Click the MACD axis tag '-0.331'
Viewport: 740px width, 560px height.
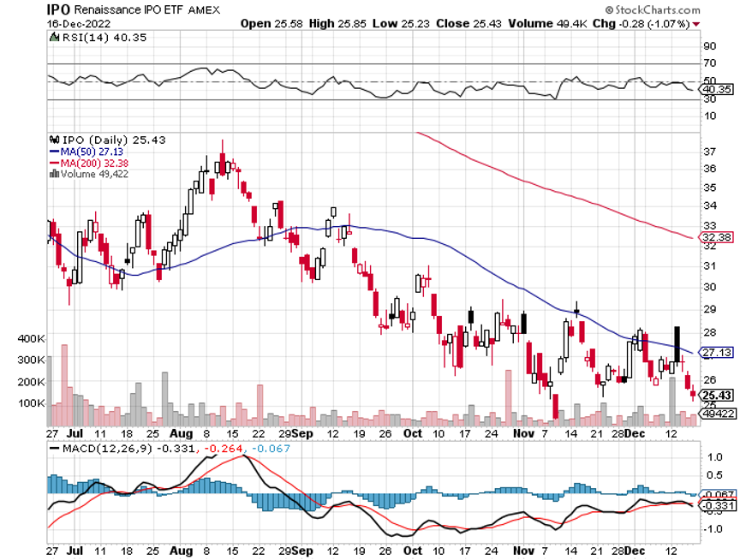pyautogui.click(x=718, y=506)
